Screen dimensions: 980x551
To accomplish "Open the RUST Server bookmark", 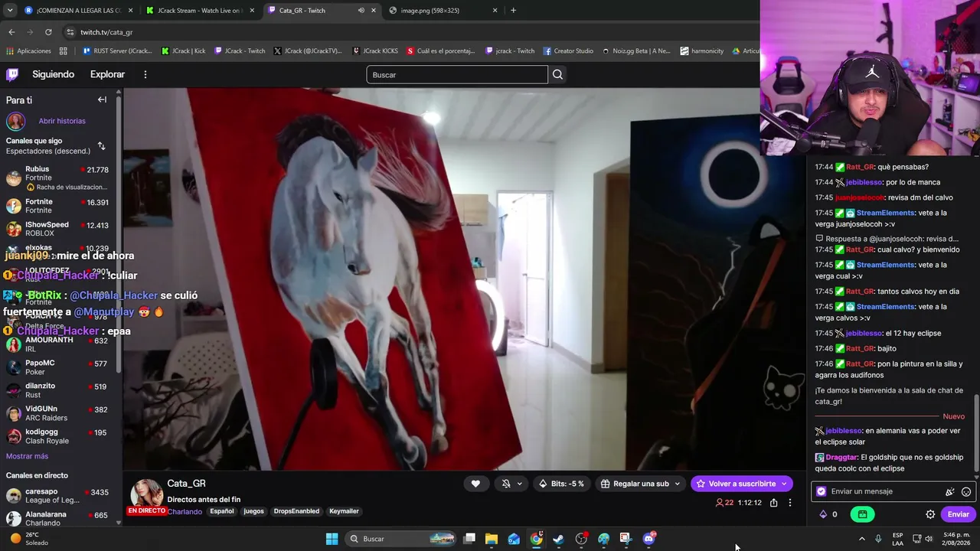I will [117, 51].
